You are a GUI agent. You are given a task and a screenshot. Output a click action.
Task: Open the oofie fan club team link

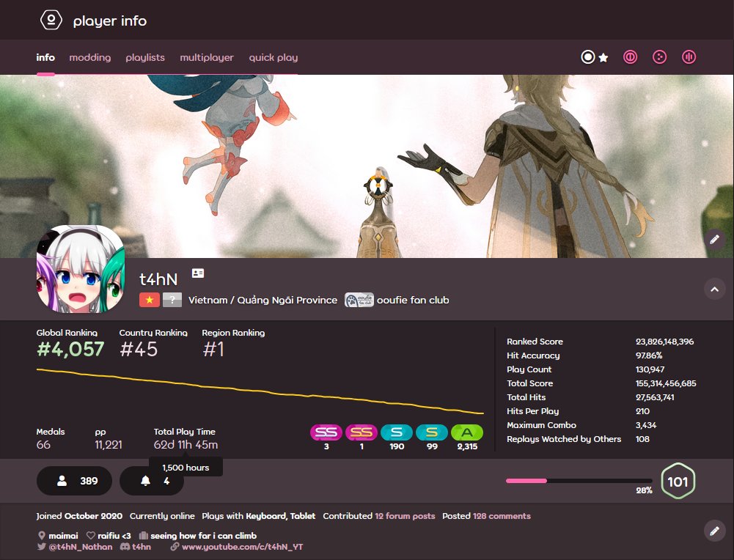tap(413, 300)
